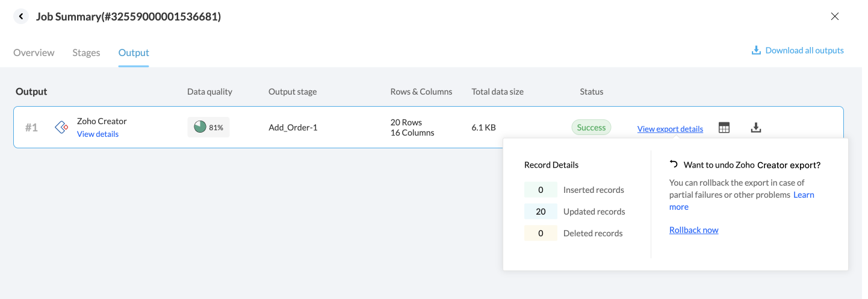Click the Zoho Creator app icon
The image size is (868, 299).
(x=61, y=127)
